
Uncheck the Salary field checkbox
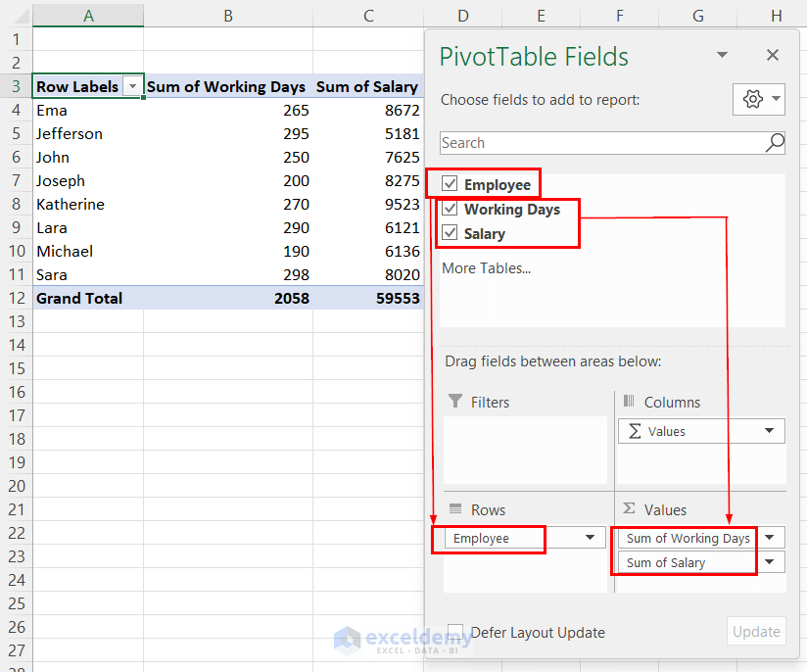pyautogui.click(x=451, y=234)
